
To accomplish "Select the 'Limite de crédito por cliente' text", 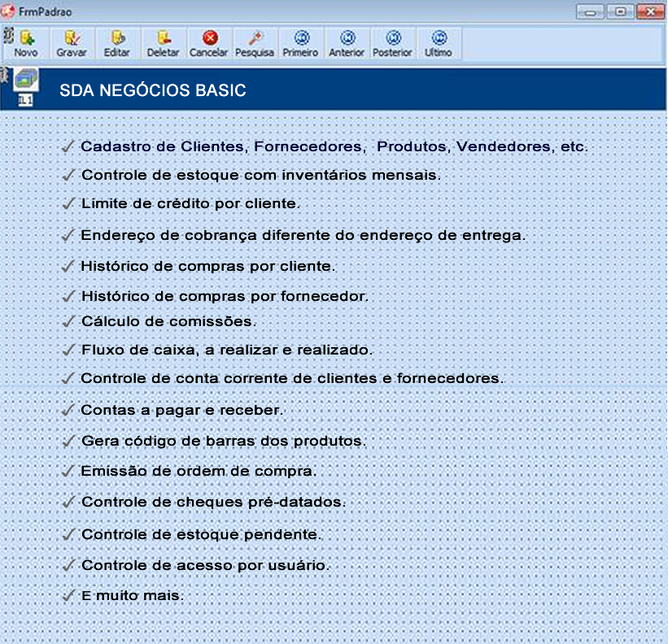I will [190, 204].
